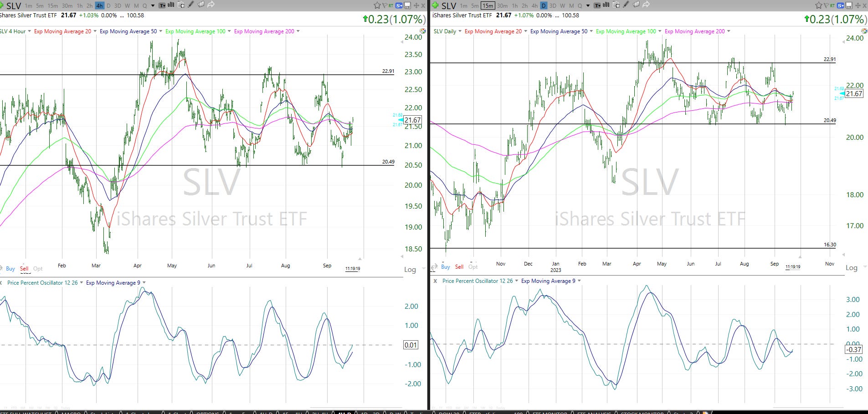Click 11:19:19 countdown on left chart
The width and height of the screenshot is (868, 414).
pyautogui.click(x=353, y=269)
